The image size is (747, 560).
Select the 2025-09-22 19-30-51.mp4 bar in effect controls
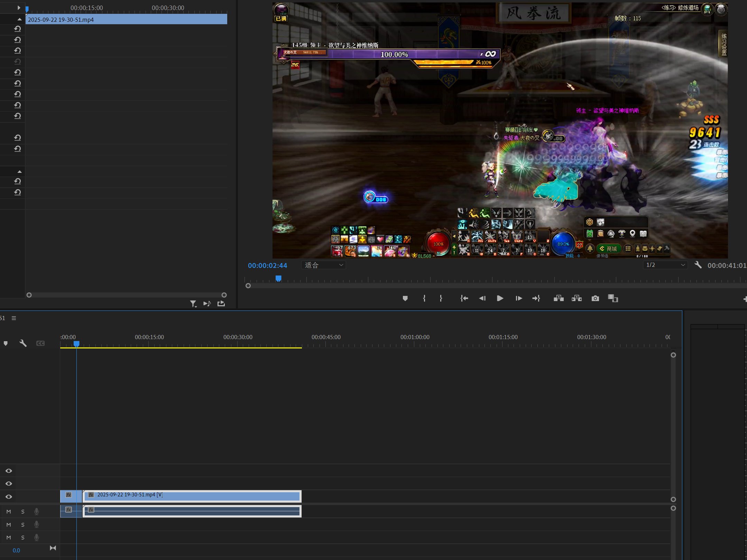tap(126, 19)
